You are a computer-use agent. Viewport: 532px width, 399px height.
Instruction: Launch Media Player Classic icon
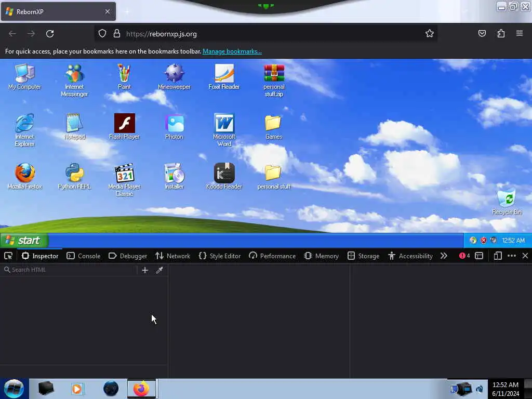(124, 180)
